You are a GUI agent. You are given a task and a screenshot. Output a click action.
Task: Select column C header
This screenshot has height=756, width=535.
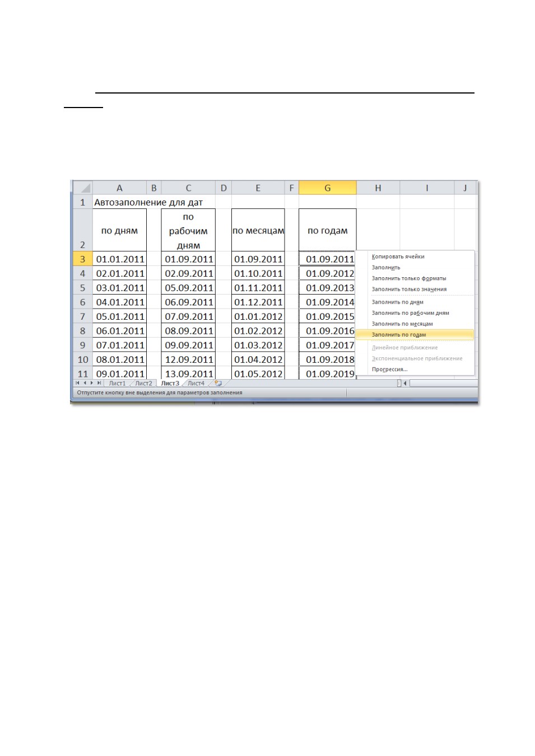pos(188,188)
